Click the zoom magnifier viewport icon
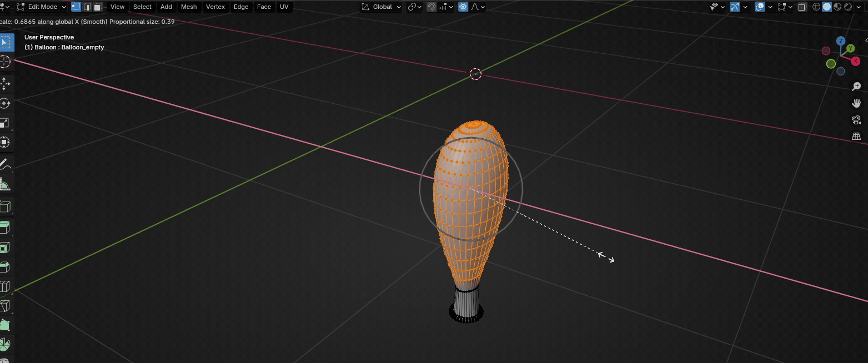868x363 pixels. tap(856, 87)
